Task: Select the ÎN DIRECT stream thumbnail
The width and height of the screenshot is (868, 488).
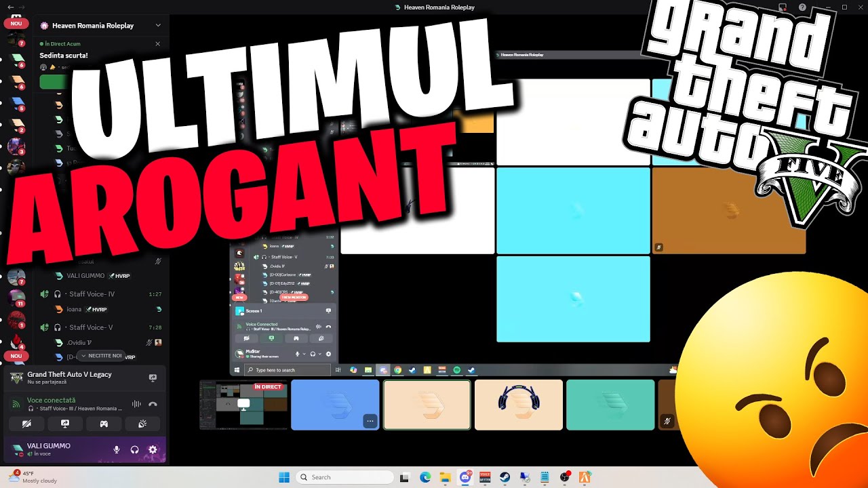Action: [x=243, y=405]
